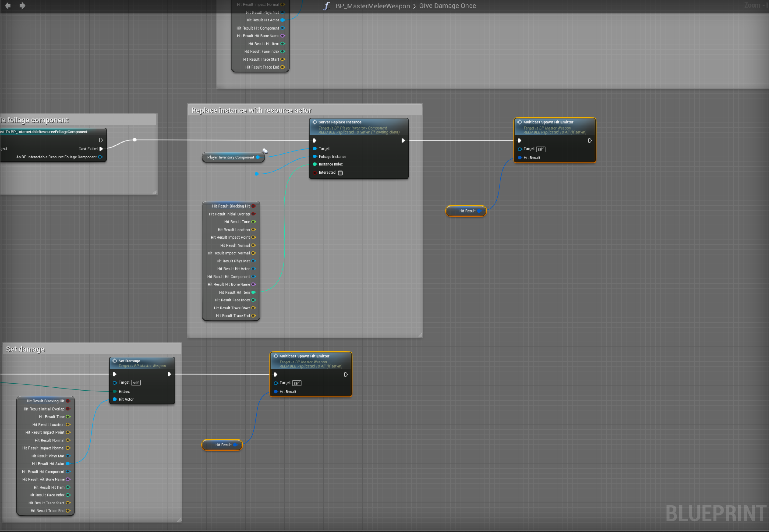Click the Cast Failed execution pin
The height and width of the screenshot is (532, 769).
101,149
